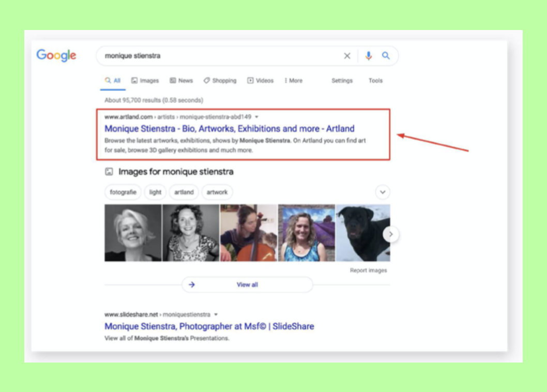Open search Settings
Viewport: 547px width, 392px height.
(x=342, y=81)
